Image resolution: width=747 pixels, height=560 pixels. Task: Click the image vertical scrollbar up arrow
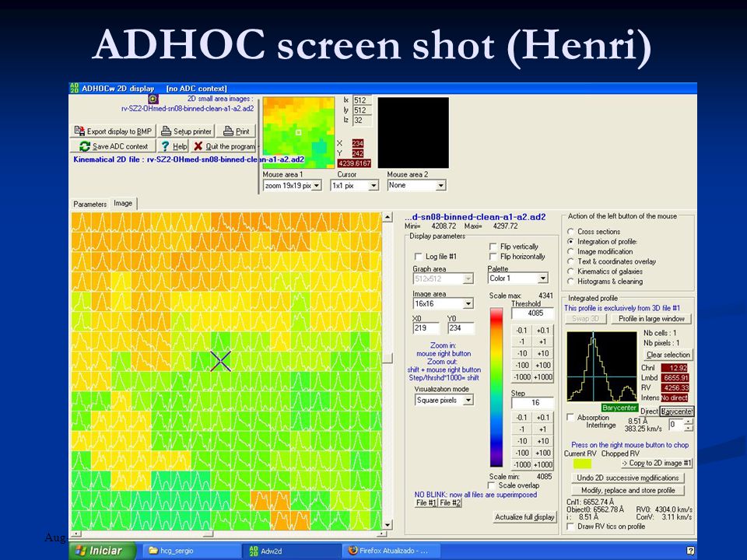(x=388, y=218)
